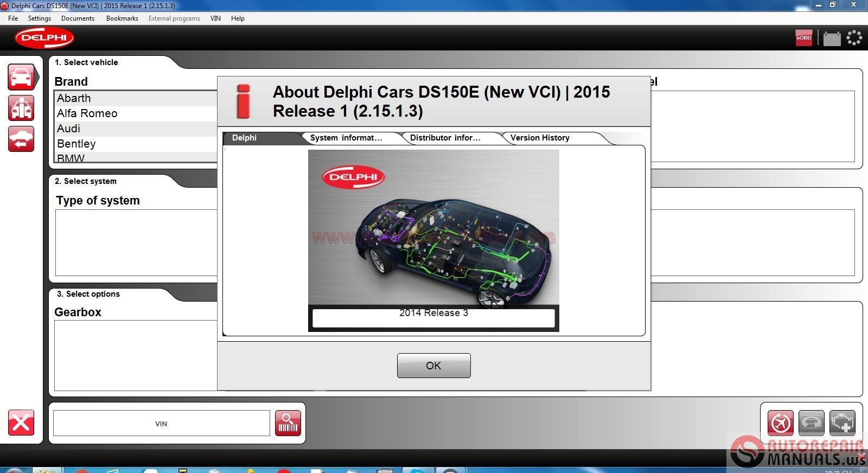Image resolution: width=868 pixels, height=473 pixels.
Task: Click the red car vehicle selection icon
Action: point(22,77)
